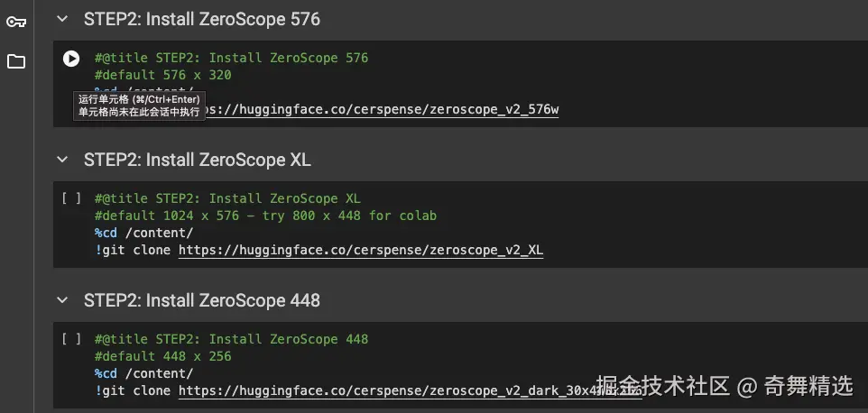Click the ZeroScope XL cell execution brackets

click(x=71, y=199)
